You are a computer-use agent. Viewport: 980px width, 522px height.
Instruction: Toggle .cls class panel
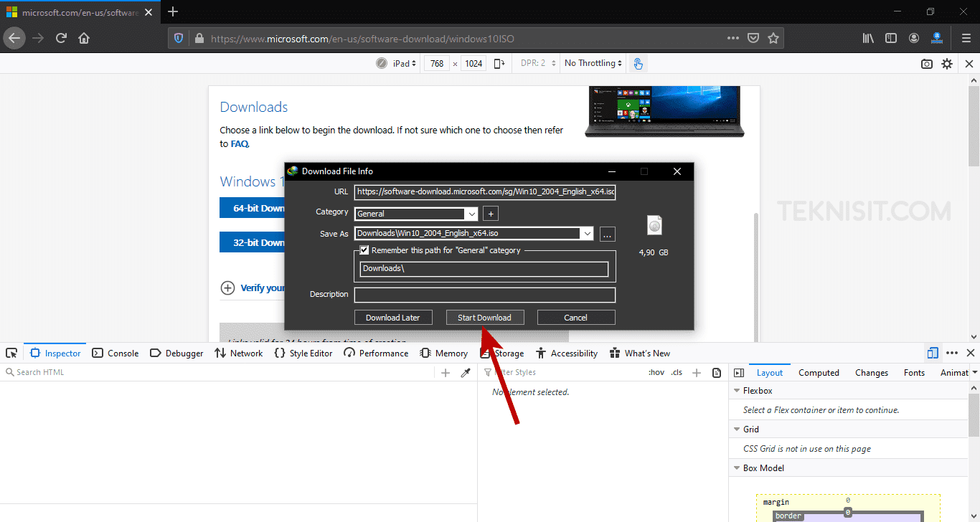(x=677, y=373)
